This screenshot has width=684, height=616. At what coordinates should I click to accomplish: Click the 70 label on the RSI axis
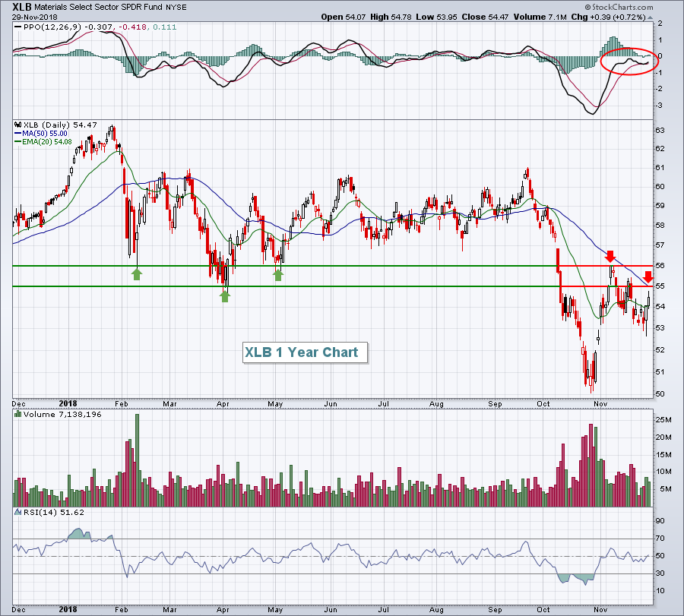click(660, 539)
